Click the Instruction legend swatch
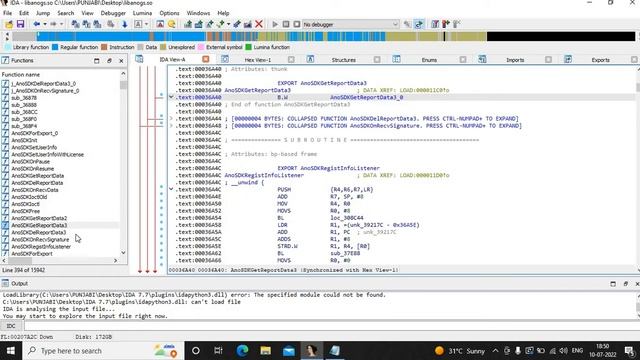 [x=104, y=47]
